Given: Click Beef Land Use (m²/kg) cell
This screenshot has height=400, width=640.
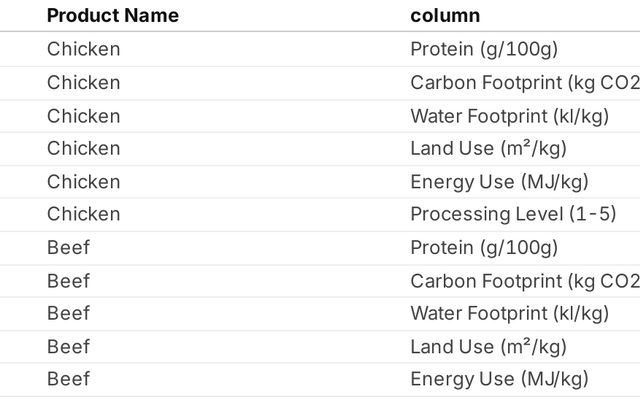Looking at the screenshot, I should click(489, 347).
